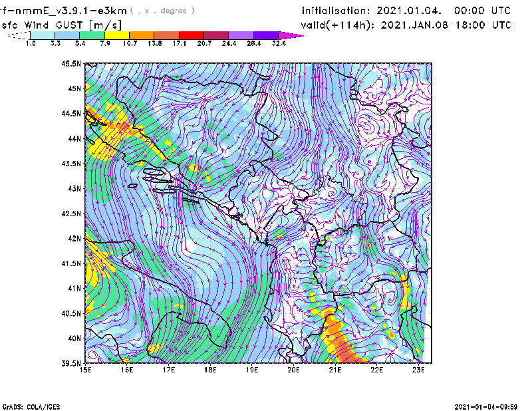
Task: Click the 42.5N latitude label
Action: tap(71, 213)
